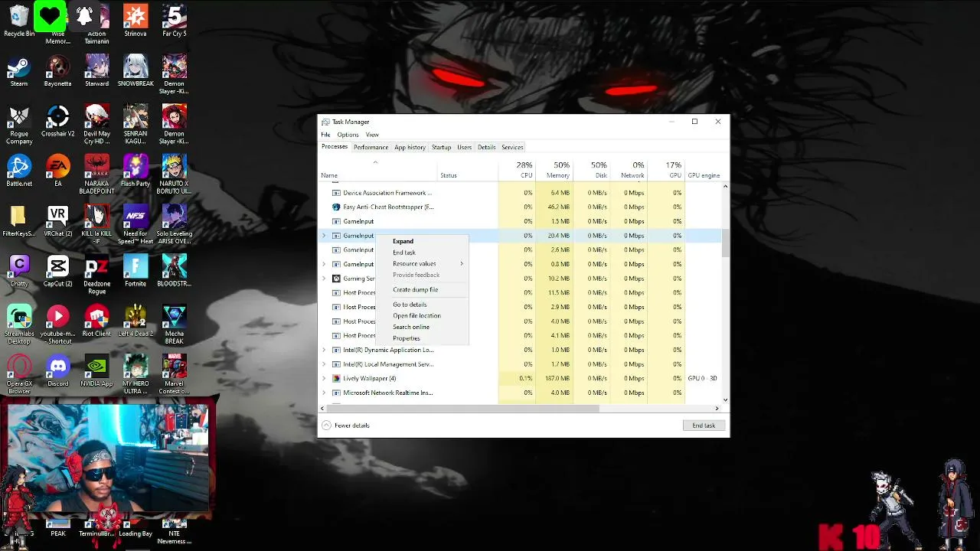Launch Devil May Cry HD shortcut
The width and height of the screenshot is (980, 551).
point(96,124)
